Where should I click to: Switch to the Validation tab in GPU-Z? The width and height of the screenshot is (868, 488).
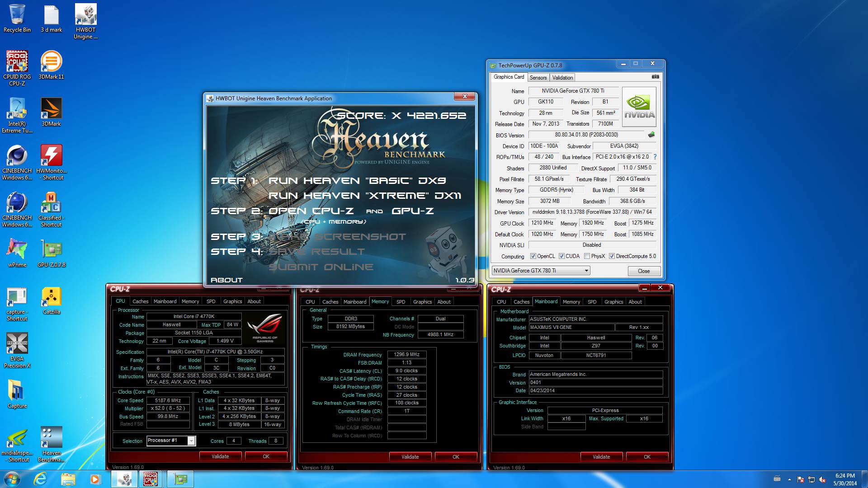(x=562, y=78)
